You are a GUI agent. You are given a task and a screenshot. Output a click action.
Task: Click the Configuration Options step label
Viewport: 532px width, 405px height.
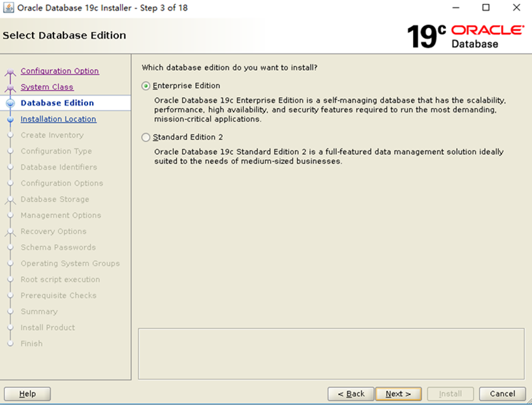[62, 183]
